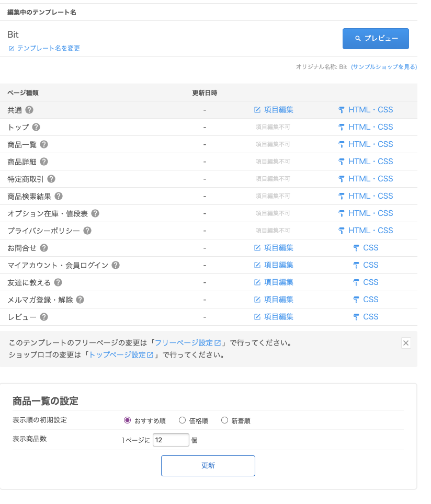Open help icon next to 商品検索結果

59,196
